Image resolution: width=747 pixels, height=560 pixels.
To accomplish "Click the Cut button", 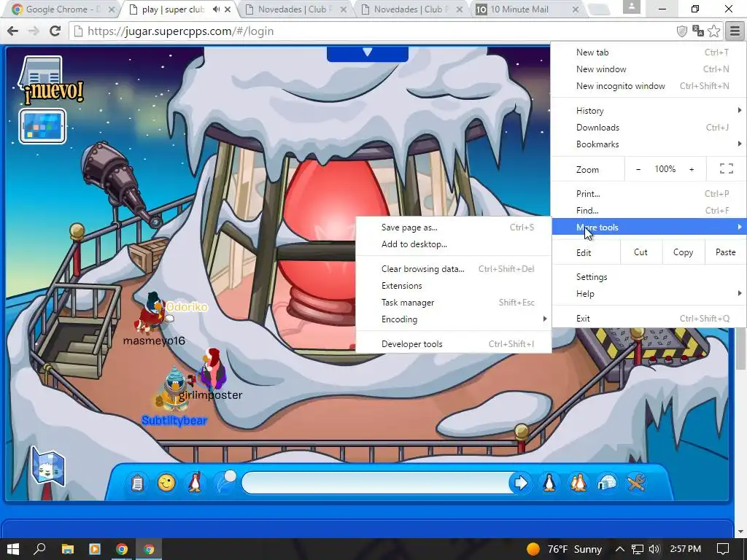I will pos(640,252).
